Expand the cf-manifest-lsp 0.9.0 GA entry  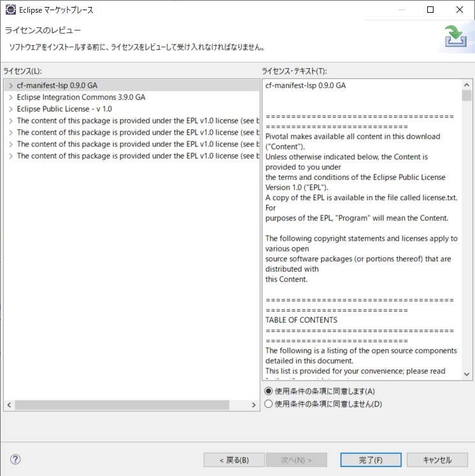point(11,85)
